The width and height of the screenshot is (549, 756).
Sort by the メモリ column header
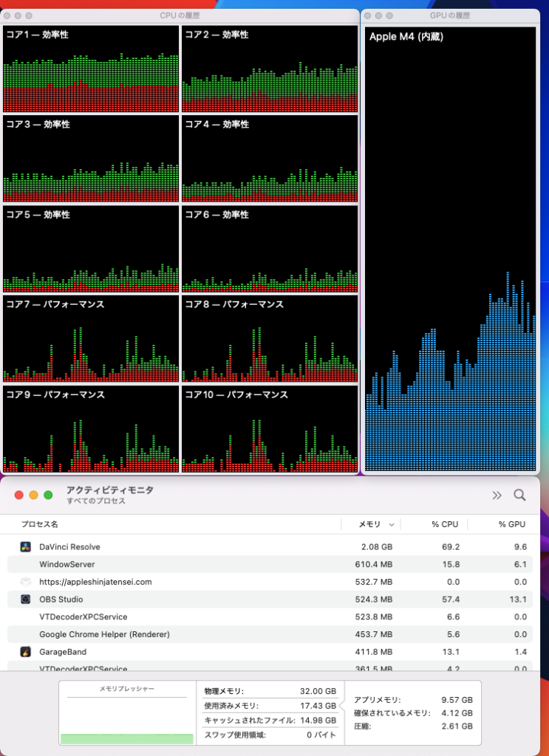pyautogui.click(x=369, y=524)
